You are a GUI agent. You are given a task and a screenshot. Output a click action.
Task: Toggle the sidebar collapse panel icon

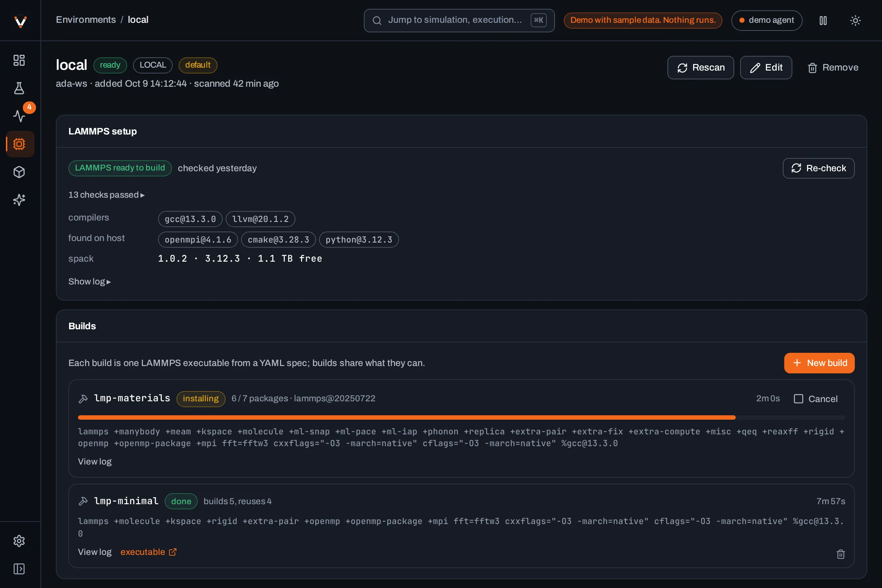click(x=19, y=569)
